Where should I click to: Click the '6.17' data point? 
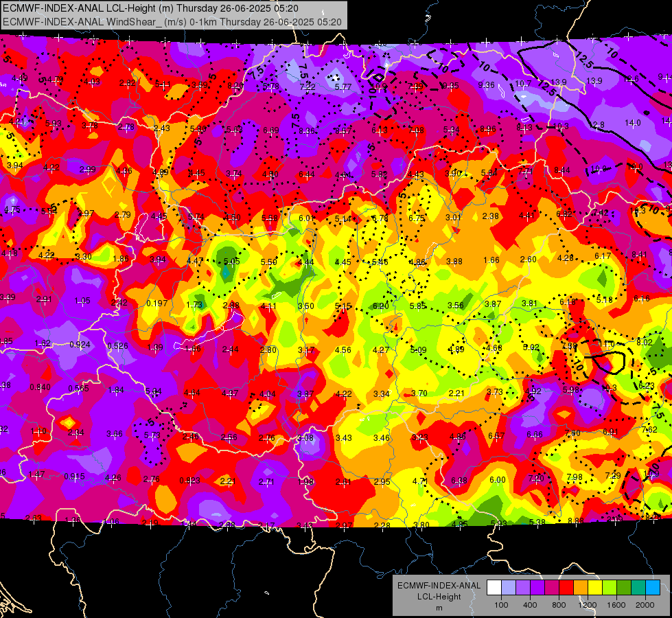603,256
